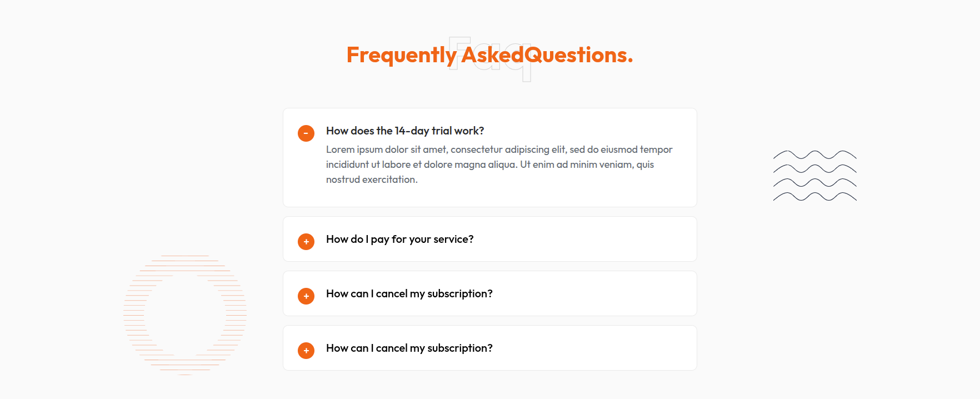Screen dimensions: 980x399
Task: Click the 'incididunt ut labore' answer line
Action: click(489, 164)
